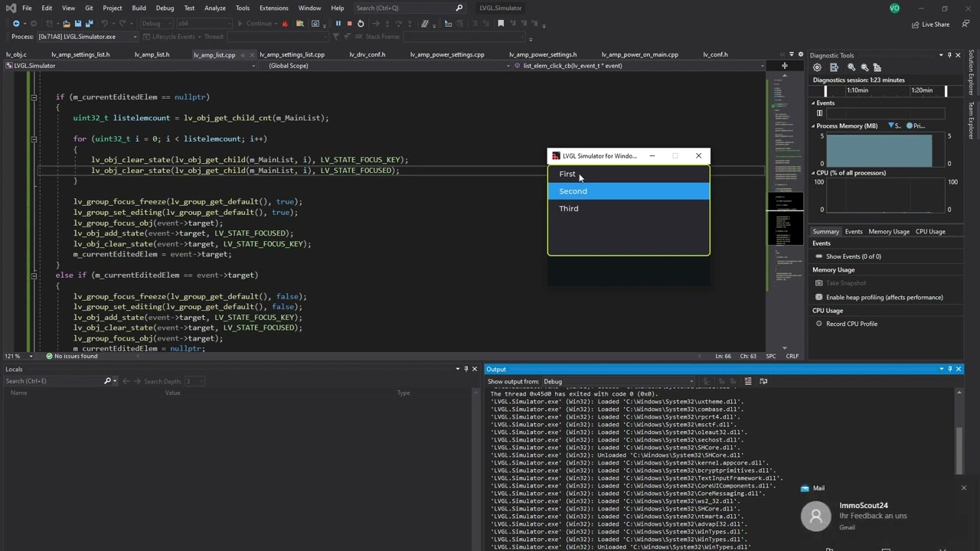Collapse the if block at m_currentEditedElem == nullptr
Viewport: 980px width, 551px height.
point(34,97)
